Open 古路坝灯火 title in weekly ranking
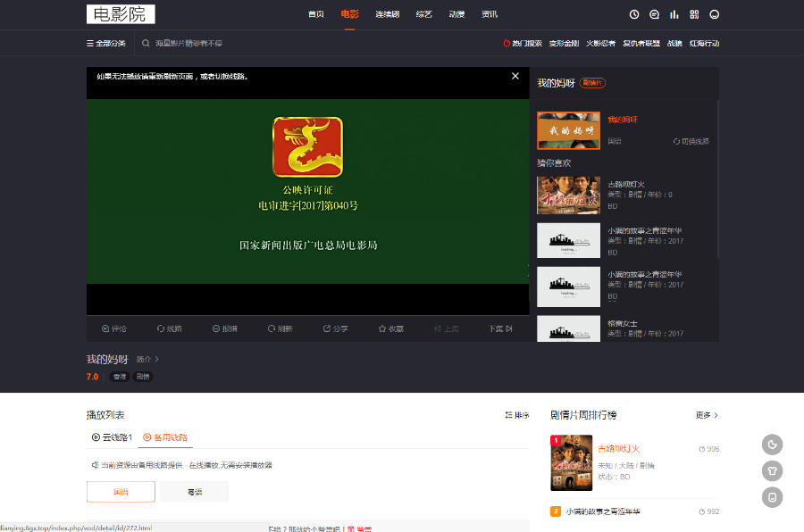 pos(619,448)
